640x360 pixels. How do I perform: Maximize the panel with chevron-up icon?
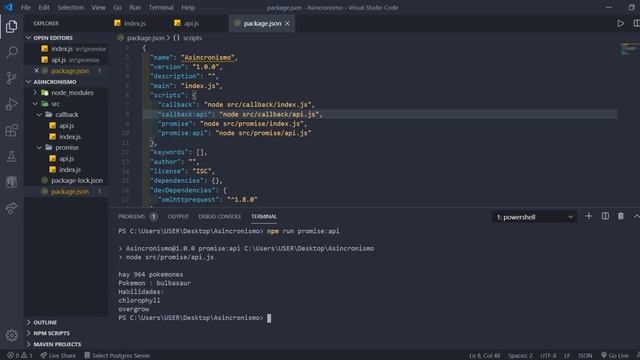click(x=636, y=216)
